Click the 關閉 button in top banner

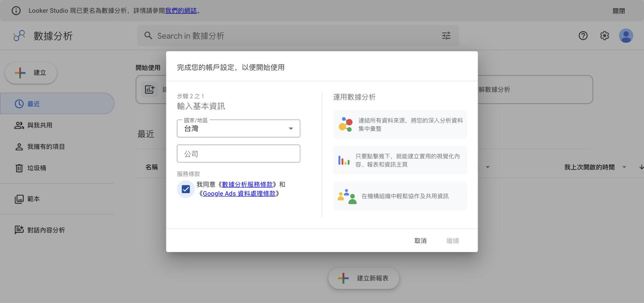[619, 11]
